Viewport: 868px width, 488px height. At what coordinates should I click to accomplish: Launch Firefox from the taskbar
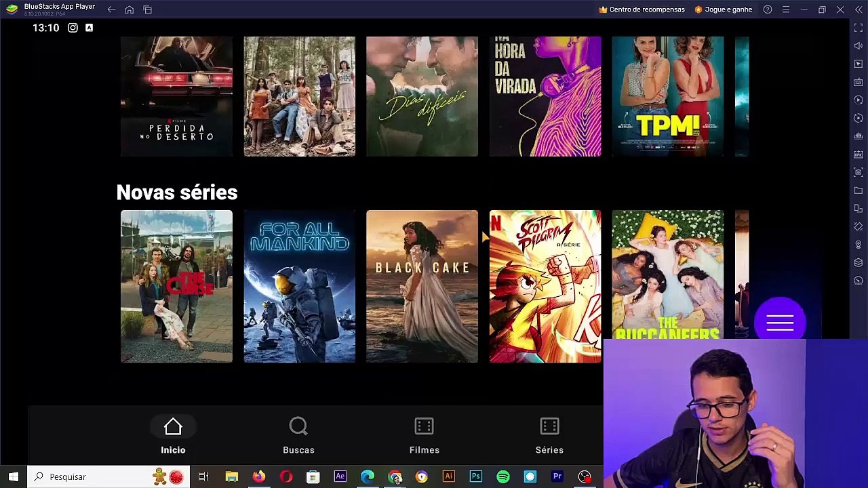259,476
